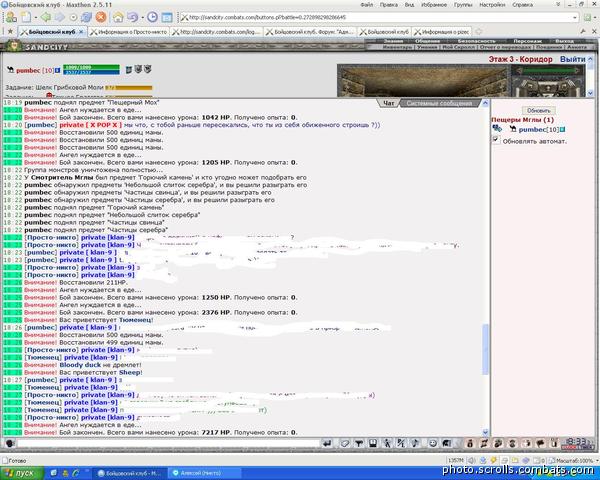Open the Персонаж game menu
600x480 pixels.
tap(527, 41)
